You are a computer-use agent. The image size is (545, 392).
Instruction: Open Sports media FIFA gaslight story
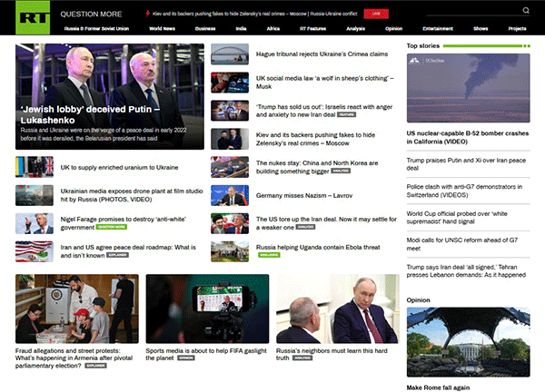206,354
